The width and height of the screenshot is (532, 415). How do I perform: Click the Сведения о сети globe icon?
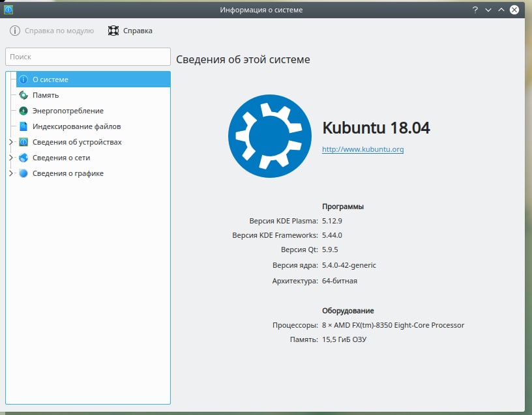tap(23, 158)
